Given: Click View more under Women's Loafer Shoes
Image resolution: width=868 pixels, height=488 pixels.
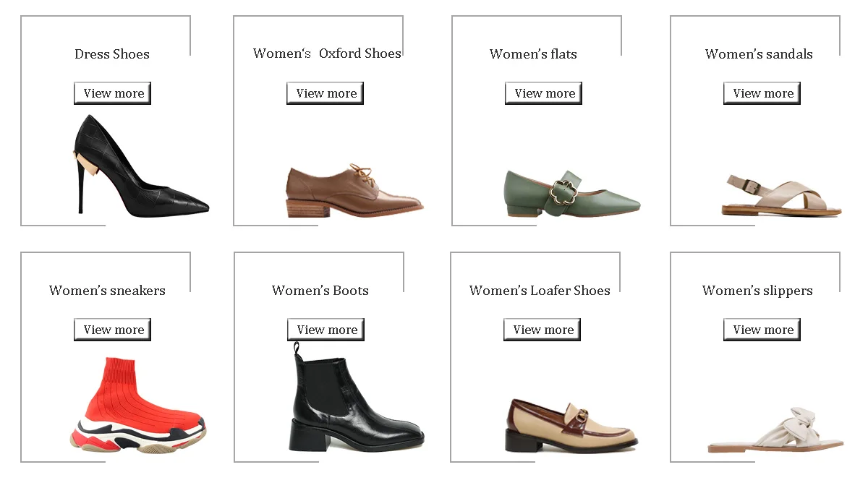Looking at the screenshot, I should click(542, 330).
